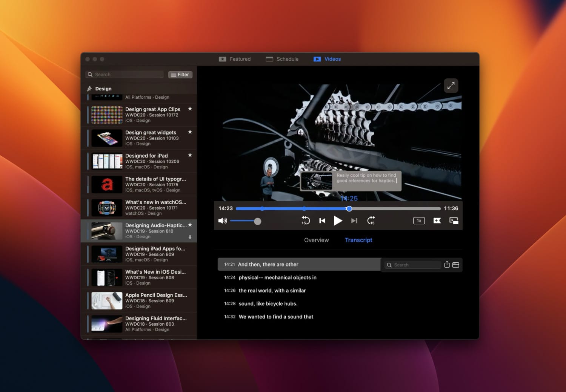The image size is (566, 392).
Task: Toggle star on Design great App Clips
Action: point(190,109)
